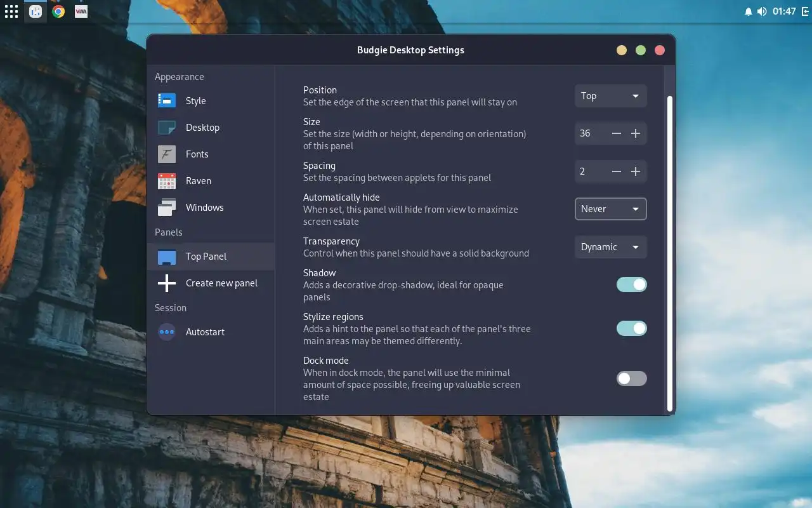Click the Appearance section heading

pyautogui.click(x=180, y=77)
